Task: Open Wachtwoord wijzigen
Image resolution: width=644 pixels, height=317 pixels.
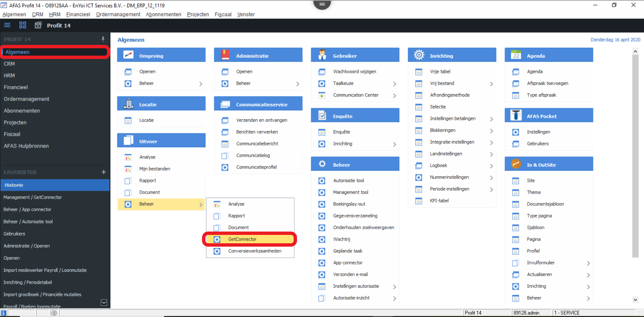Action: (354, 71)
